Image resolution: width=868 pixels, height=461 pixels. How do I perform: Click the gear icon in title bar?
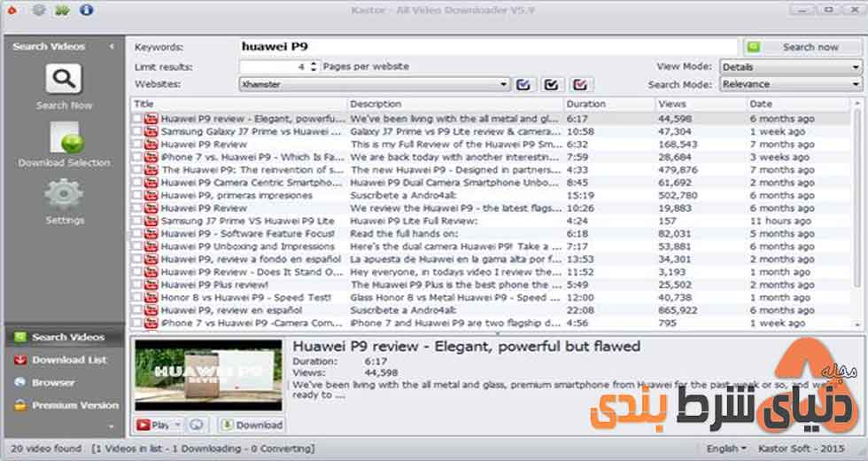39,10
